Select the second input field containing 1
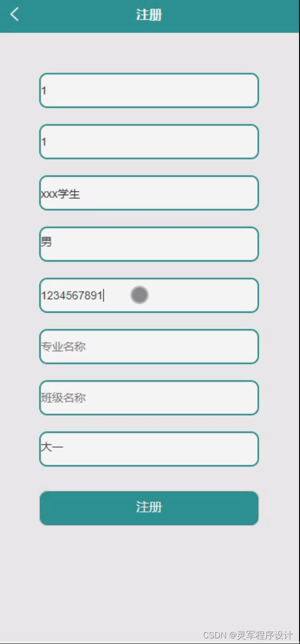 coord(149,142)
